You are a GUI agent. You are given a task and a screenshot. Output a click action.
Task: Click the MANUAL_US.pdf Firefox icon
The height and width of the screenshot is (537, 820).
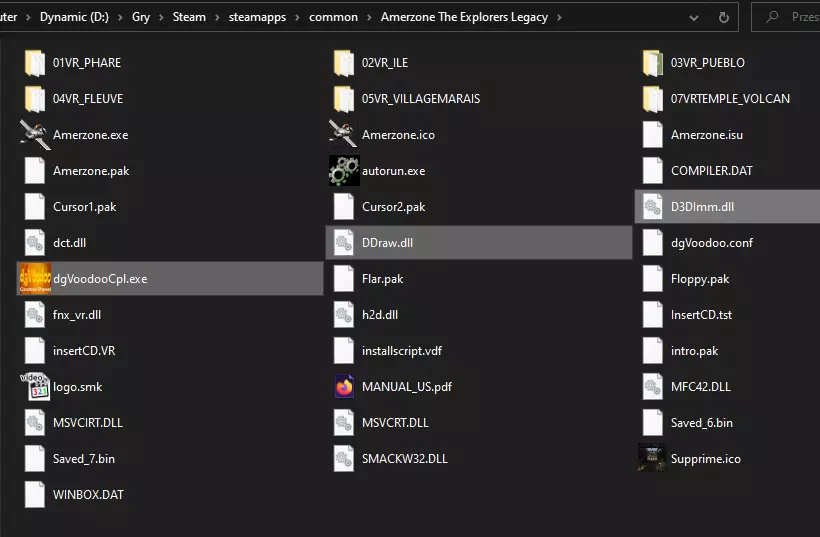344,387
